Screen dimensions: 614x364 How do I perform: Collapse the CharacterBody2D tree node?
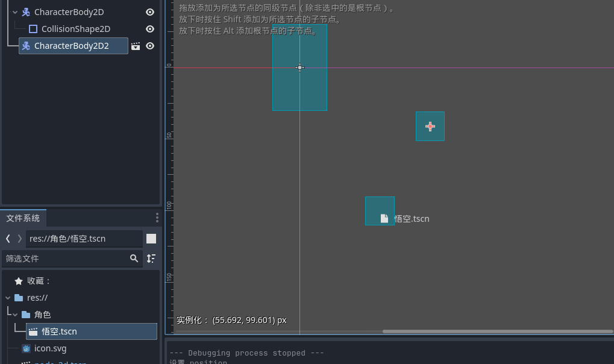click(x=15, y=12)
